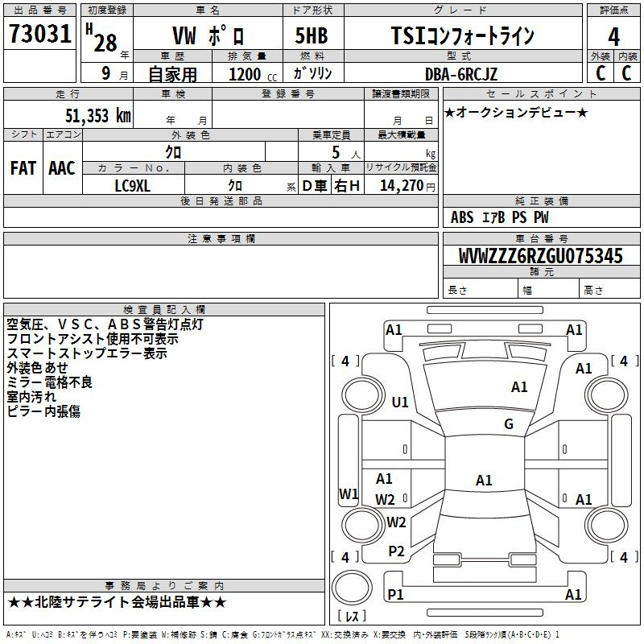The image size is (644, 644).
Task: Click note フロントアシスト使用不可表示
Action: (x=93, y=339)
